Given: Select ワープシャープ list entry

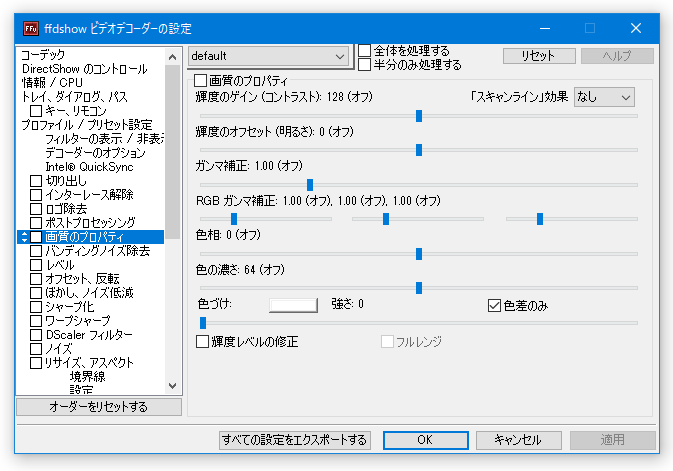Looking at the screenshot, I should [x=78, y=321].
